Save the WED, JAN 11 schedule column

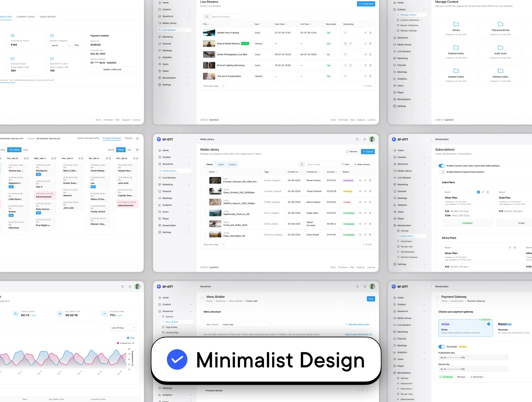tap(52, 158)
